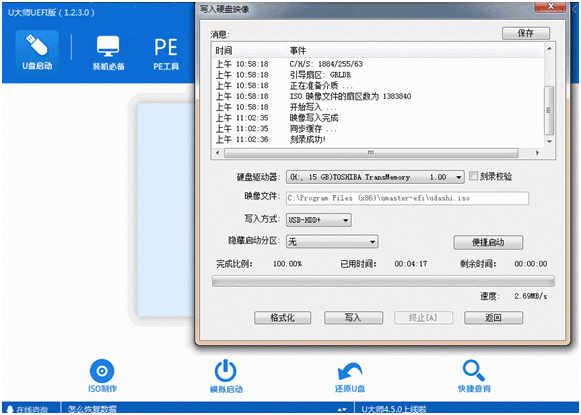Enable the 刻录校验 checkbox
Image resolution: width=581 pixels, height=415 pixels.
473,176
